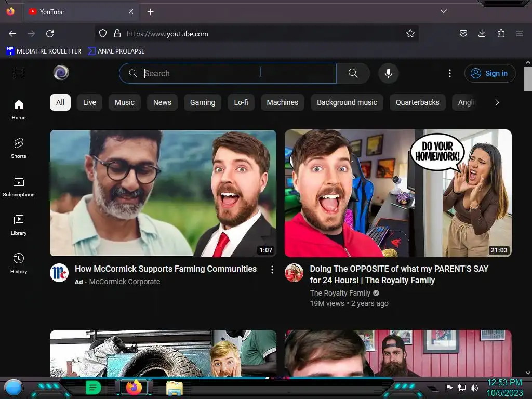The width and height of the screenshot is (532, 399).
Task: Click the Action Center flag icon
Action: pyautogui.click(x=449, y=388)
